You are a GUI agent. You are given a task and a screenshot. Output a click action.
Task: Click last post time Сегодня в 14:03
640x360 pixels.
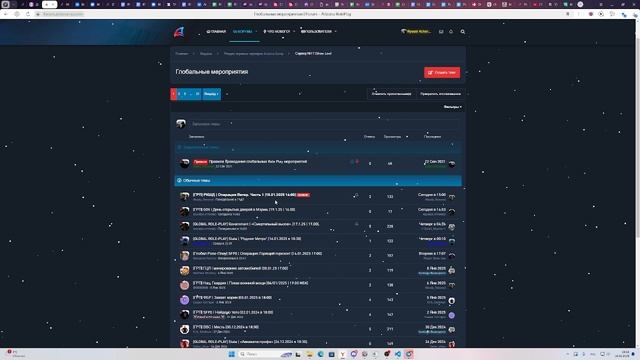point(432,209)
